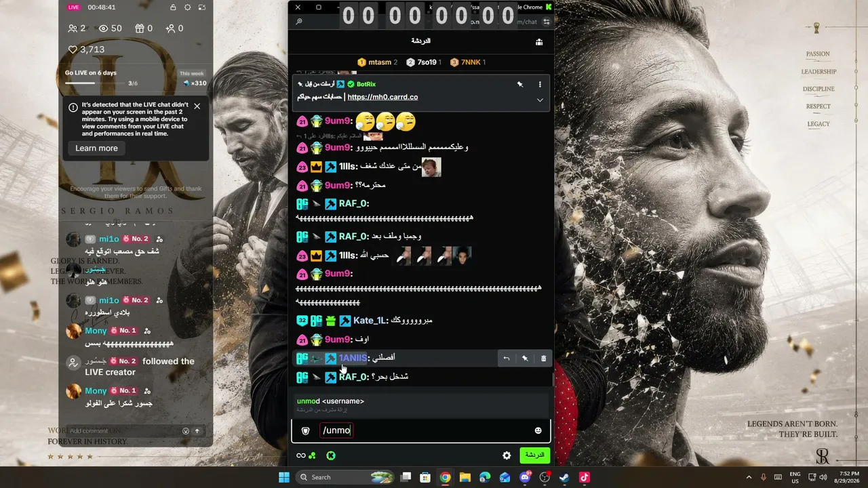
Task: Click the green send chat button
Action: (535, 455)
